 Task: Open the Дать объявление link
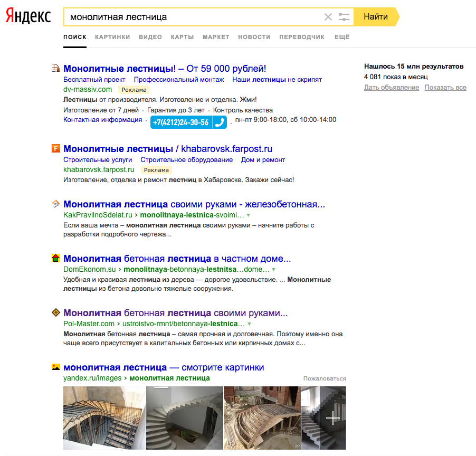[x=392, y=88]
